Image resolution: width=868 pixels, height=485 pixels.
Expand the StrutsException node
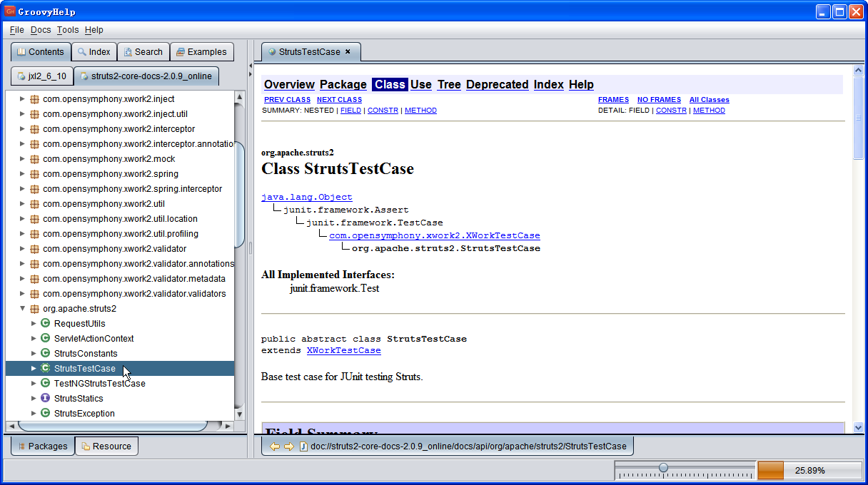[x=34, y=414]
